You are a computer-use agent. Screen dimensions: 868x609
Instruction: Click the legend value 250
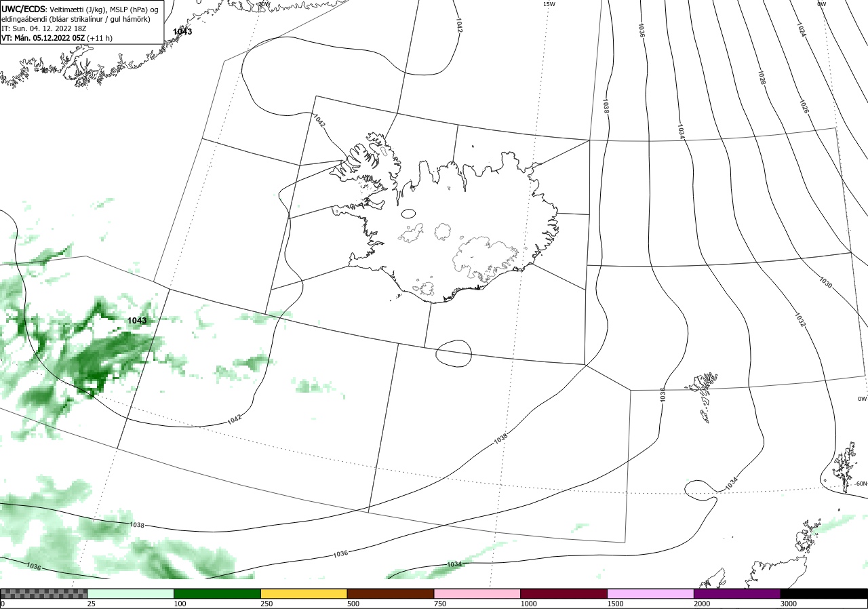[267, 604]
